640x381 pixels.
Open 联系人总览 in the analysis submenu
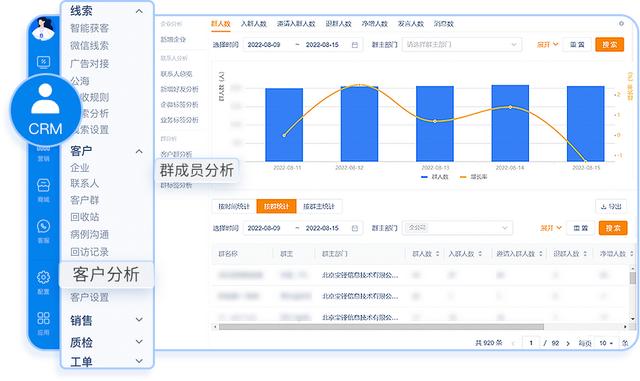click(176, 74)
